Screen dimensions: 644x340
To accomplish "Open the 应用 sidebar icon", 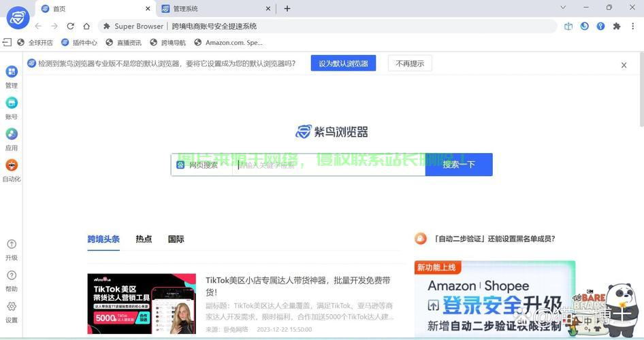I will (x=12, y=134).
